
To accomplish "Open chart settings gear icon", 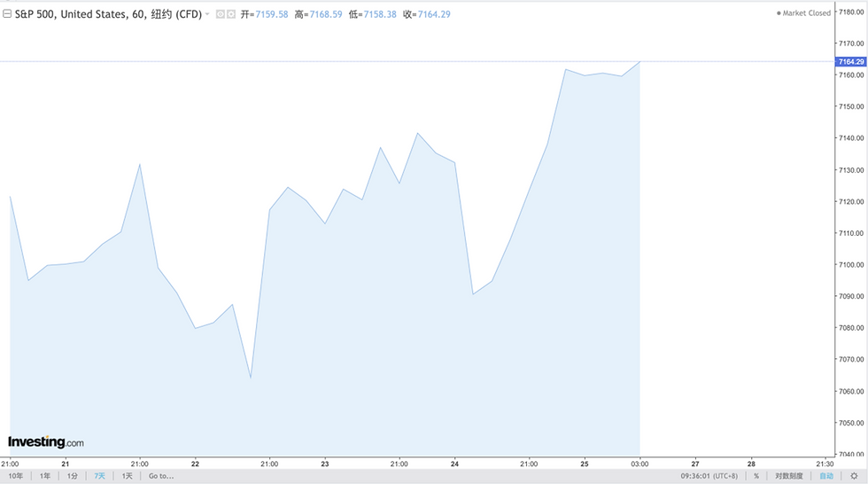I will pyautogui.click(x=854, y=476).
